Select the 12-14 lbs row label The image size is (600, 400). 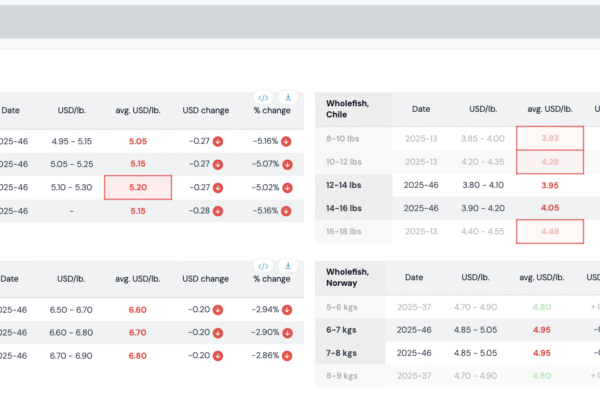pos(344,185)
